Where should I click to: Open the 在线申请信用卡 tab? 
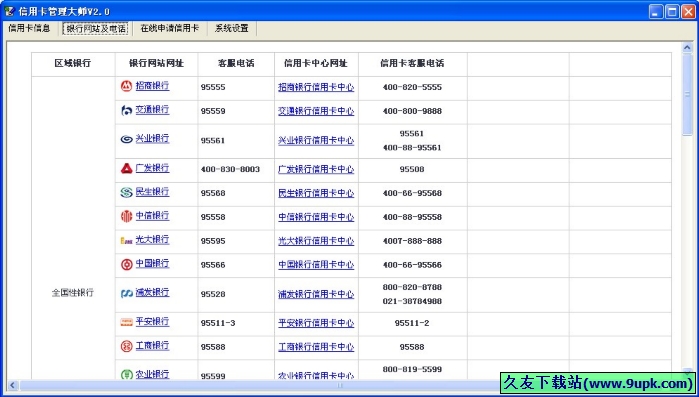169,29
